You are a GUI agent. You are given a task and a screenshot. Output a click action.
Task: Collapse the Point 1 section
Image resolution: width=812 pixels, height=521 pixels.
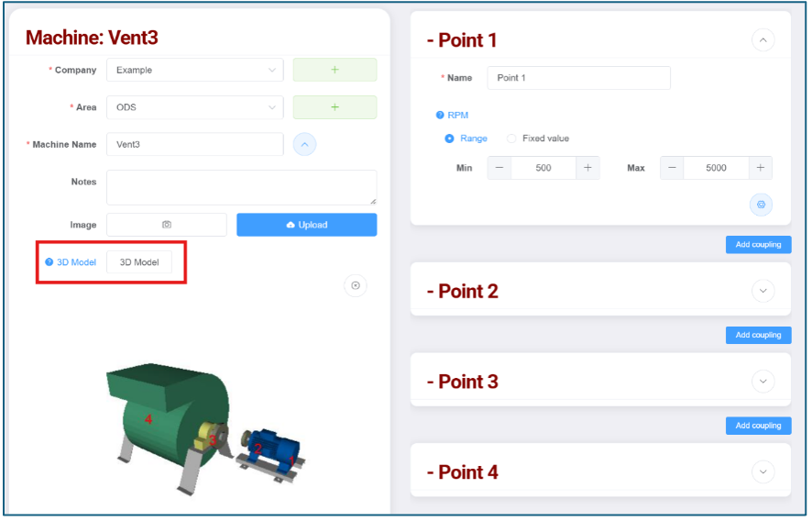pos(763,40)
